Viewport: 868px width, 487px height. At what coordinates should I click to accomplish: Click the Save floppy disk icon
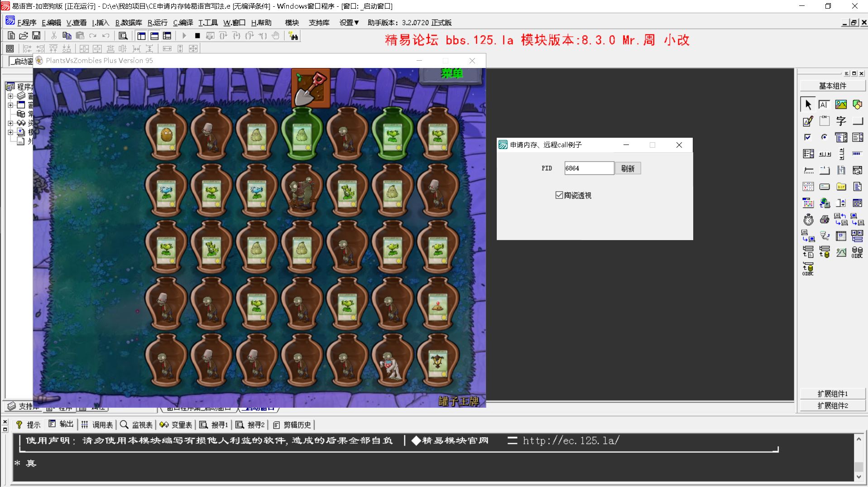click(36, 35)
